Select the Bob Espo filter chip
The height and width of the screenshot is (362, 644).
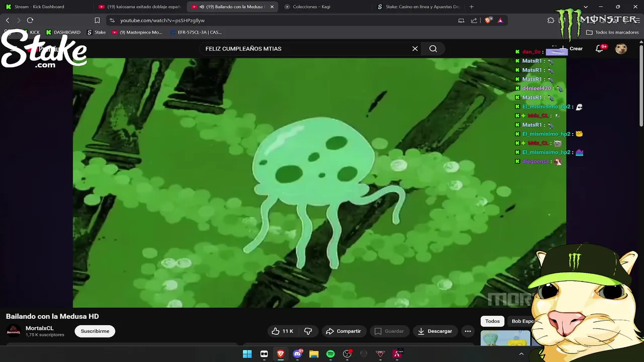click(522, 321)
